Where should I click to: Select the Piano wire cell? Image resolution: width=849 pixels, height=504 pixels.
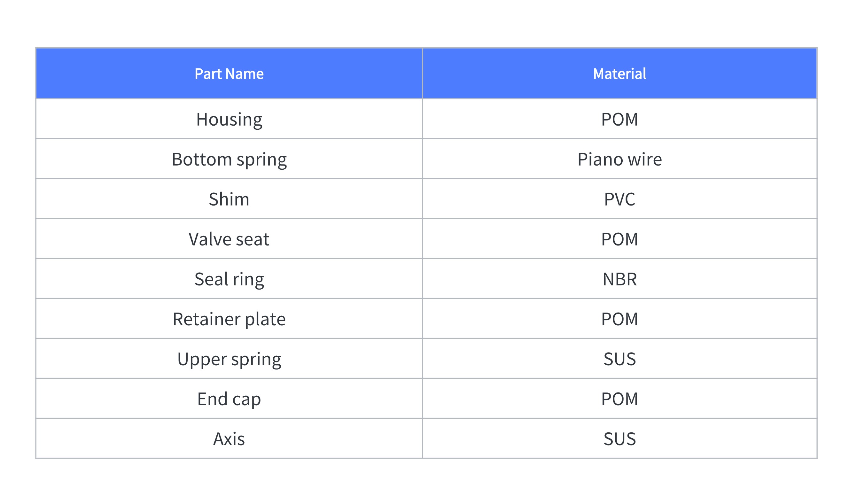[620, 159]
